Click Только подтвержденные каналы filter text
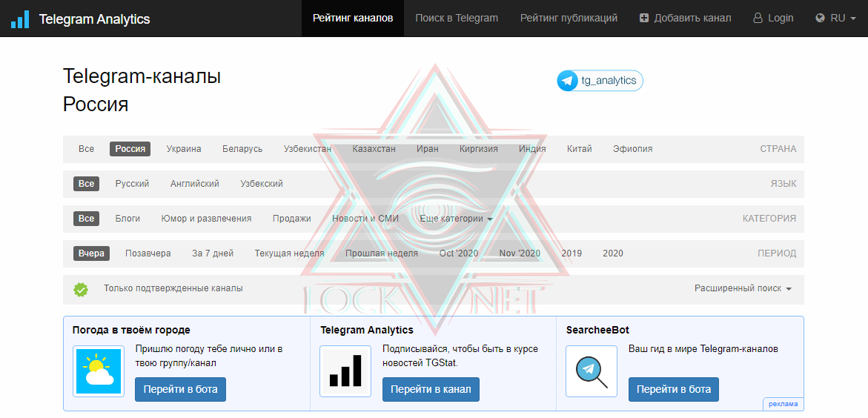Viewport: 868px width, 418px height. tap(173, 288)
